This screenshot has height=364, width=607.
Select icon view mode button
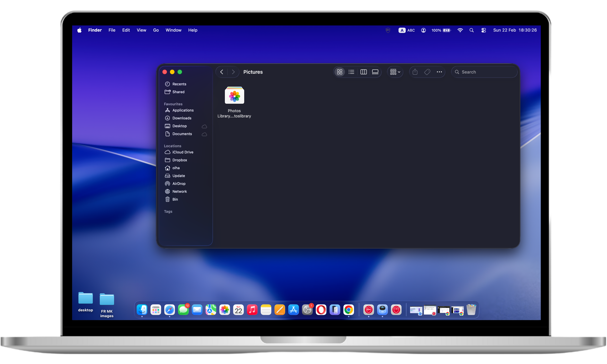coord(340,72)
